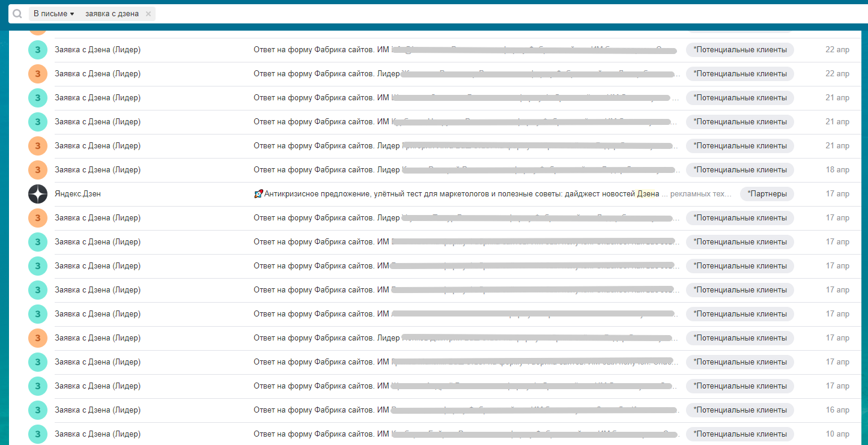This screenshot has height=445, width=868.
Task: Remove the 'заявка с дзена' search chip
Action: (x=148, y=14)
